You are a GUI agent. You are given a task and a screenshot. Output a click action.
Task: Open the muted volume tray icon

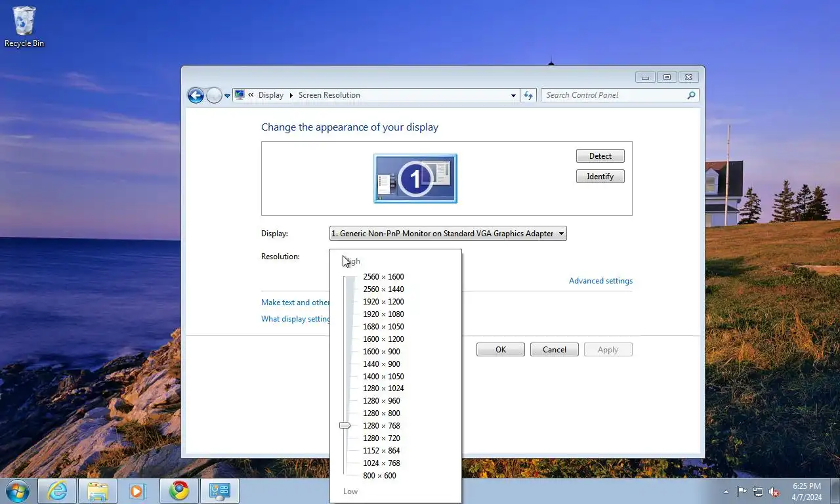coord(774,492)
